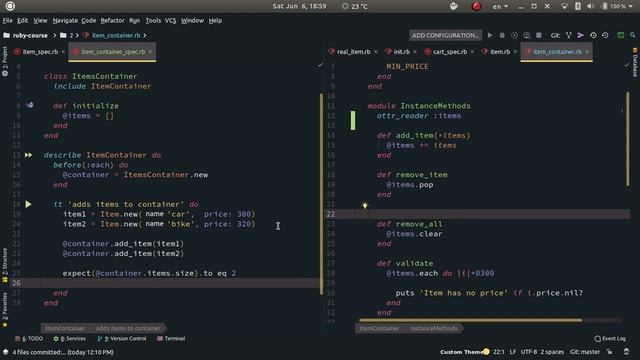The width and height of the screenshot is (640, 360).
Task: Click the 'adds items to container' breadcrumb
Action: click(128, 328)
